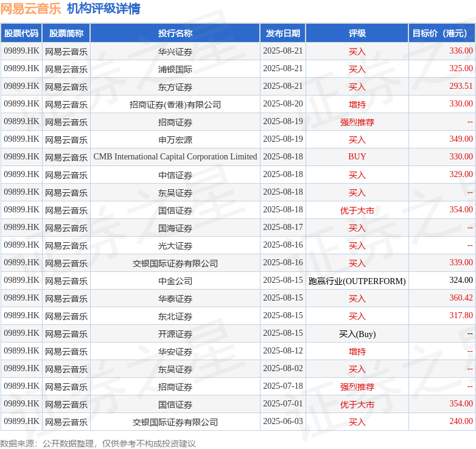Click 优于大市 rating dated 2025-07-01

pyautogui.click(x=357, y=404)
